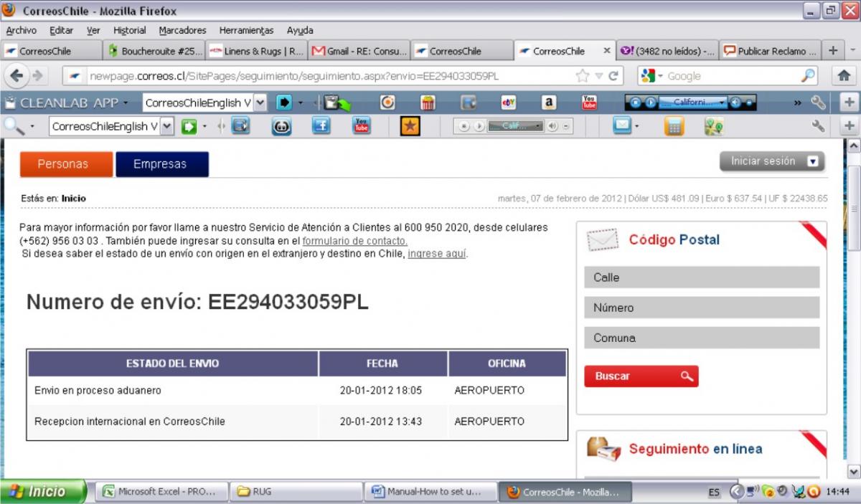
Task: Click the Google search magnifier icon
Action: tap(808, 75)
